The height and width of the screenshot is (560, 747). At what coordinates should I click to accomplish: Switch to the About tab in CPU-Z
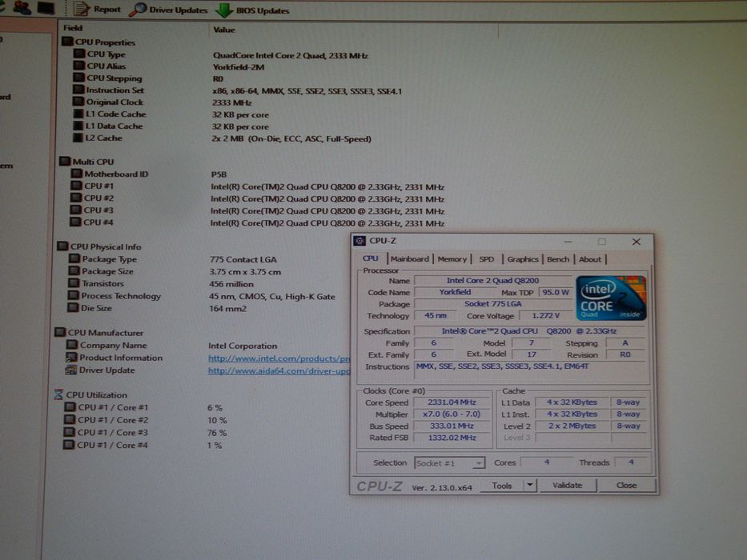point(590,259)
